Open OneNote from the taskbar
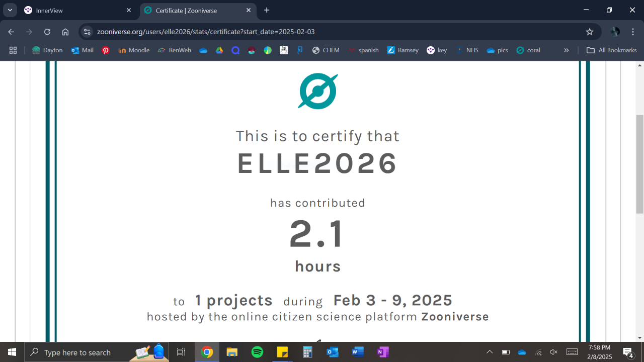This screenshot has width=644, height=362. (383, 352)
